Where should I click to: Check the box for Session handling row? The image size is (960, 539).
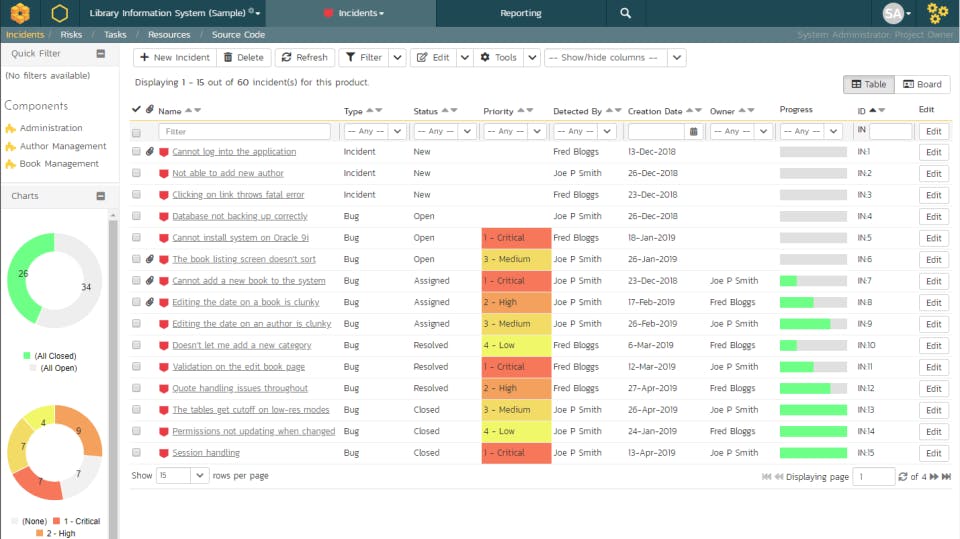pos(137,453)
